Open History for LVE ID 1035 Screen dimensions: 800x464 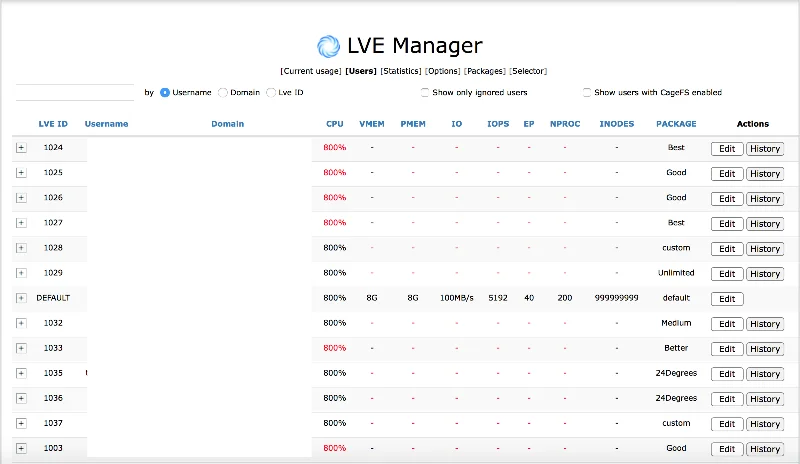765,374
